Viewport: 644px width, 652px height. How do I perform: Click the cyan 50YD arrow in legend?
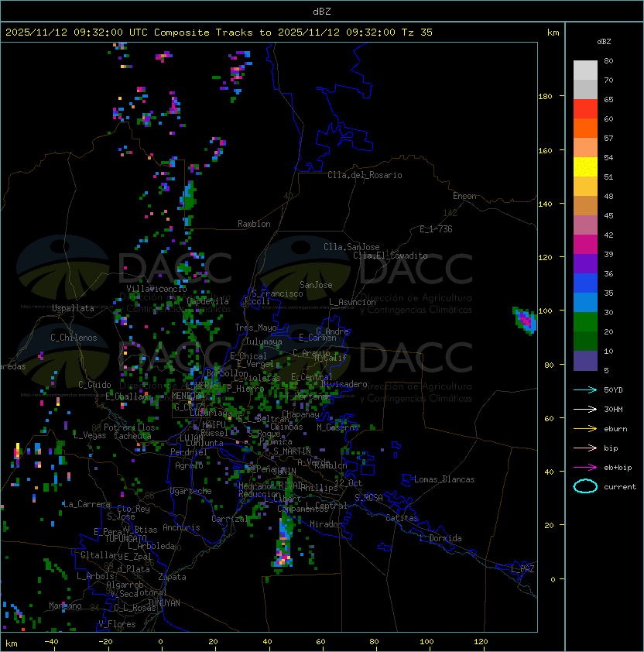[x=585, y=389]
